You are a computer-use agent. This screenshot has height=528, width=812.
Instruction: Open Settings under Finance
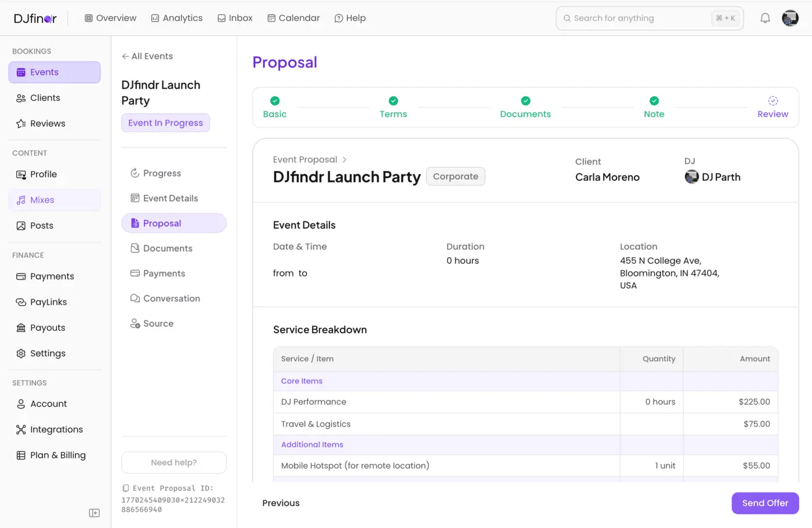click(55, 353)
